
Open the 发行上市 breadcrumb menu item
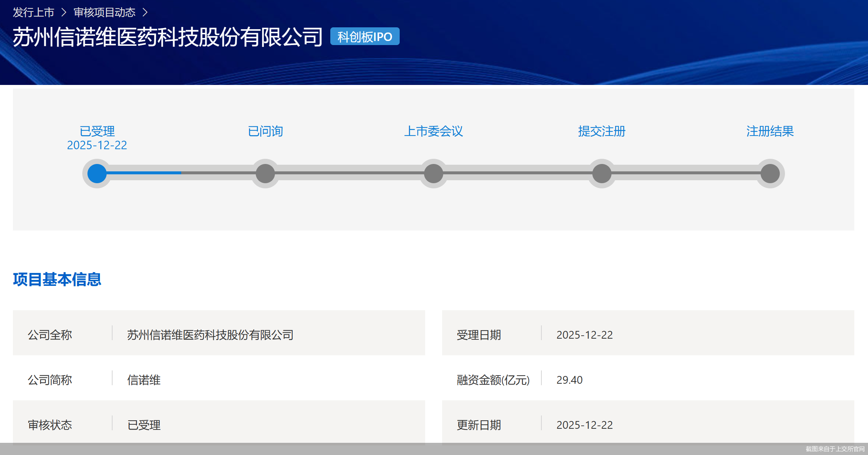pyautogui.click(x=32, y=12)
